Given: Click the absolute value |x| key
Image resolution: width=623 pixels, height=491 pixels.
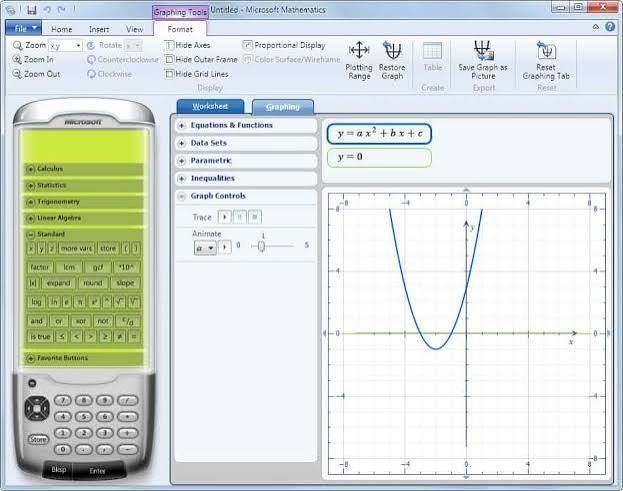Looking at the screenshot, I should click(33, 283).
